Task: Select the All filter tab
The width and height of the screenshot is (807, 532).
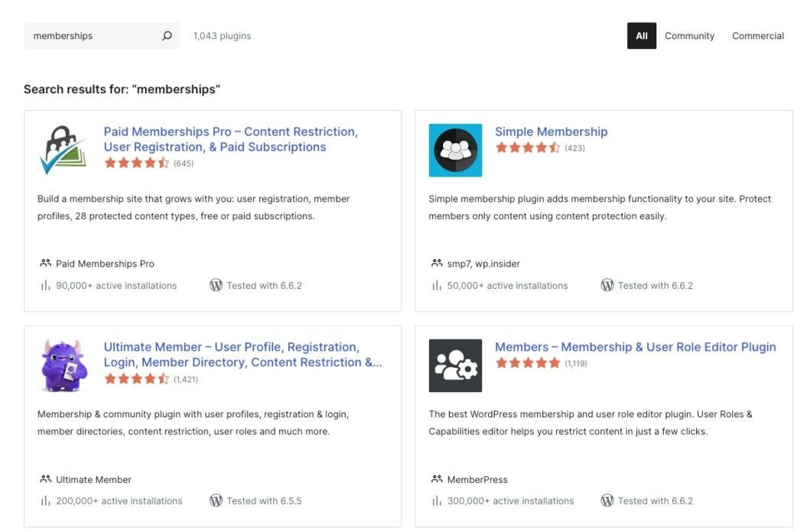Action: click(x=641, y=35)
